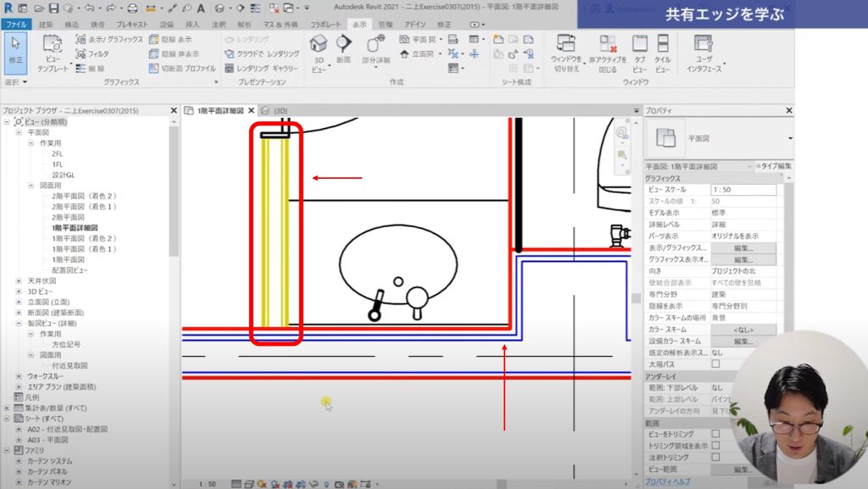Click the ビュースケール 1:50 field

click(743, 191)
